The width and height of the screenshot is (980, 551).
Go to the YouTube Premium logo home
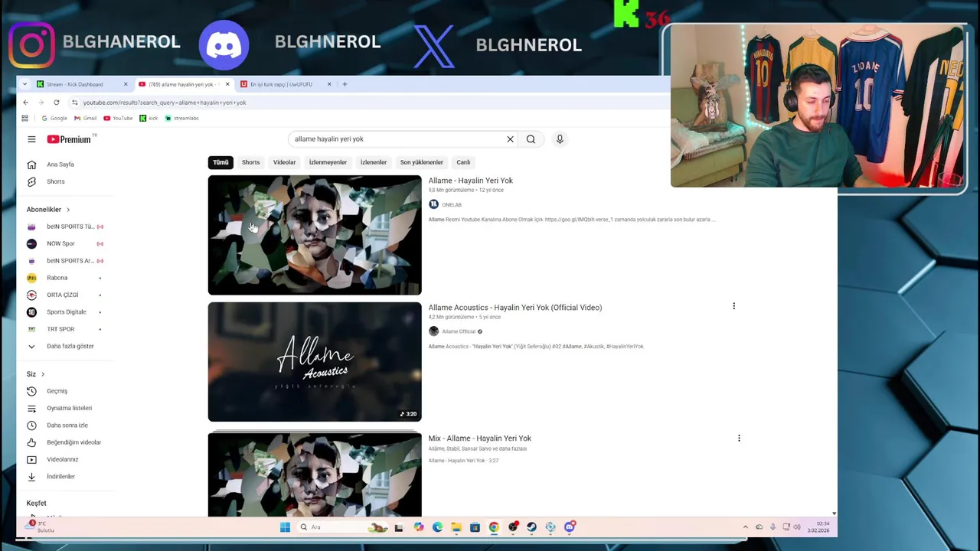click(69, 139)
